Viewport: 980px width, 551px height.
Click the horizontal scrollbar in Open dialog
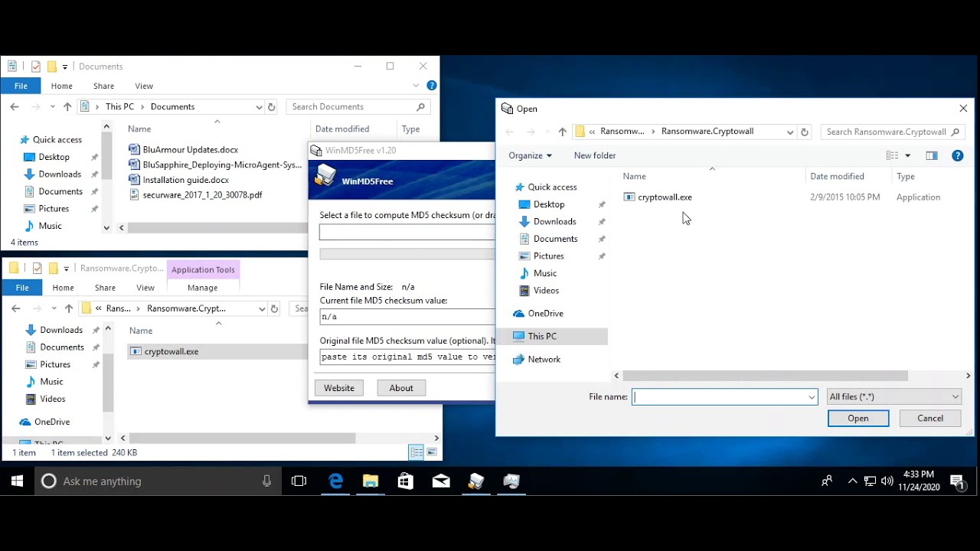765,376
